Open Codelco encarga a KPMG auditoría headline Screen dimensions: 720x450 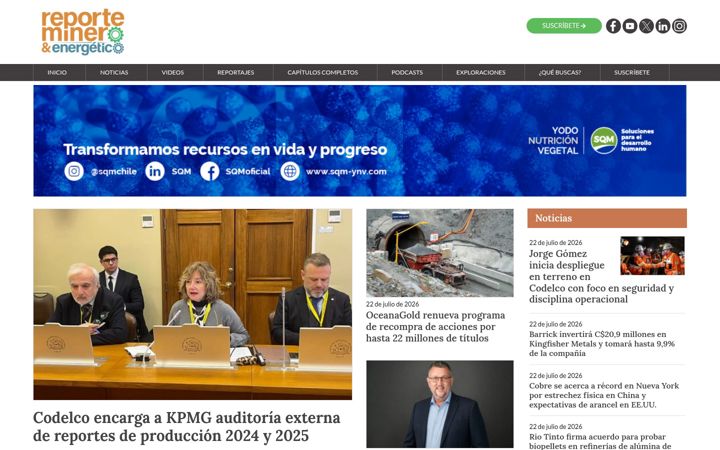click(187, 427)
